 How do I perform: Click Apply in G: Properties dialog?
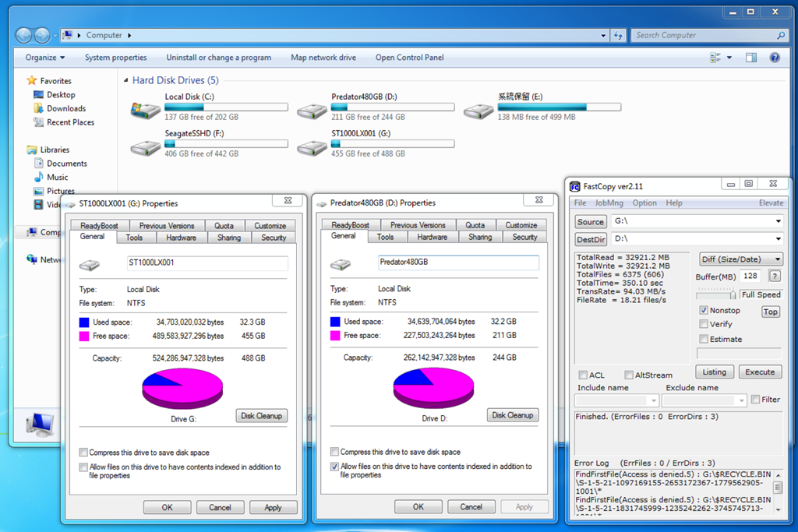pyautogui.click(x=274, y=508)
